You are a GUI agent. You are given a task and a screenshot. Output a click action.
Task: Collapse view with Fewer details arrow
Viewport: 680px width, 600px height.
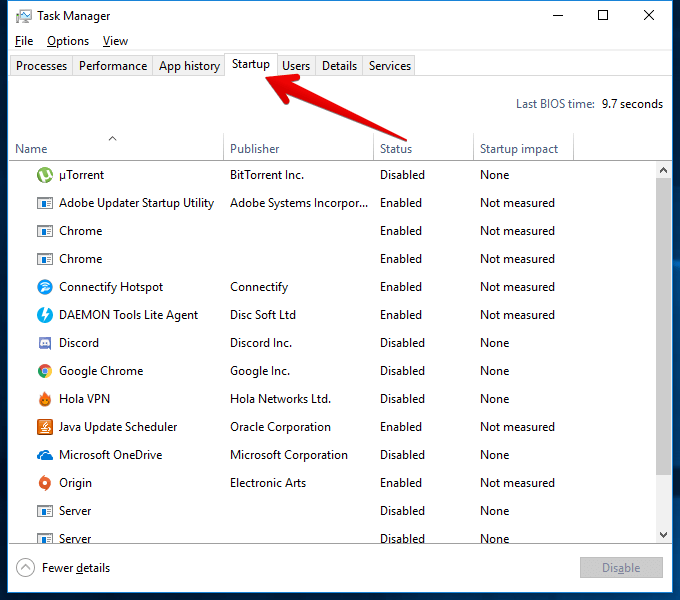point(25,567)
